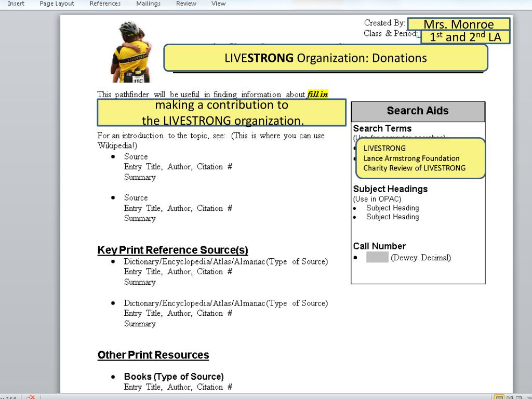
Task: Click the "Subject Headings" heading
Action: pos(390,189)
